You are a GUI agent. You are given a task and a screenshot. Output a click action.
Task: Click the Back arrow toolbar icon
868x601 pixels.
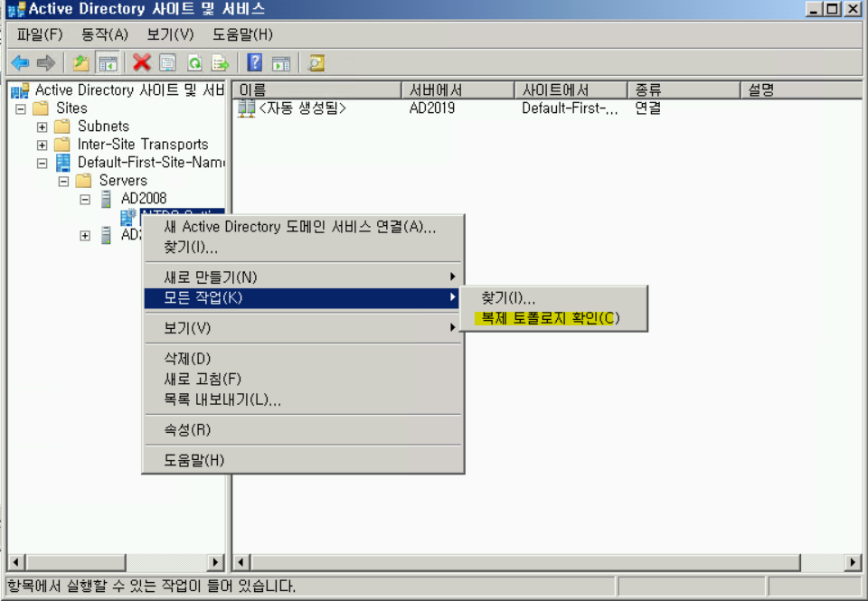[20, 63]
